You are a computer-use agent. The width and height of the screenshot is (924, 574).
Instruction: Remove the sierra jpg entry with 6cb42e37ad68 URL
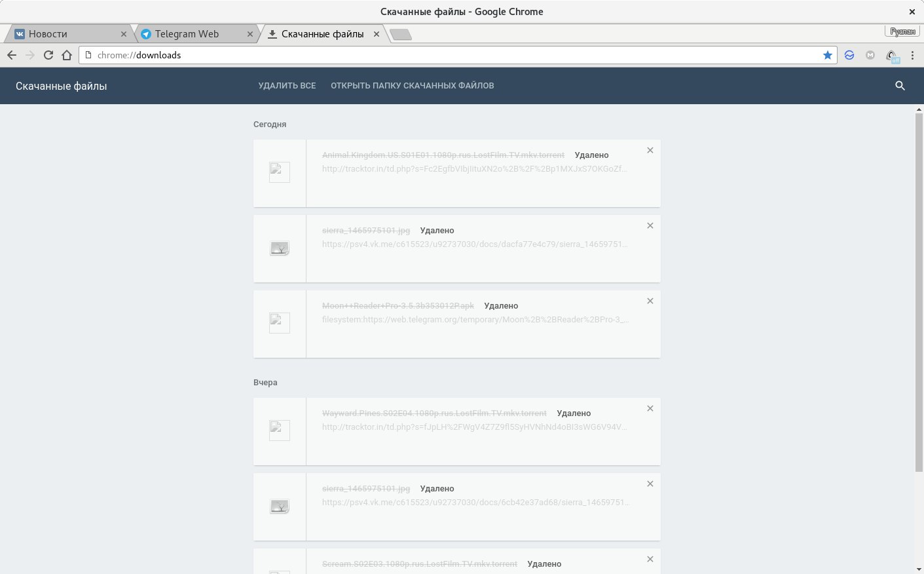point(650,484)
